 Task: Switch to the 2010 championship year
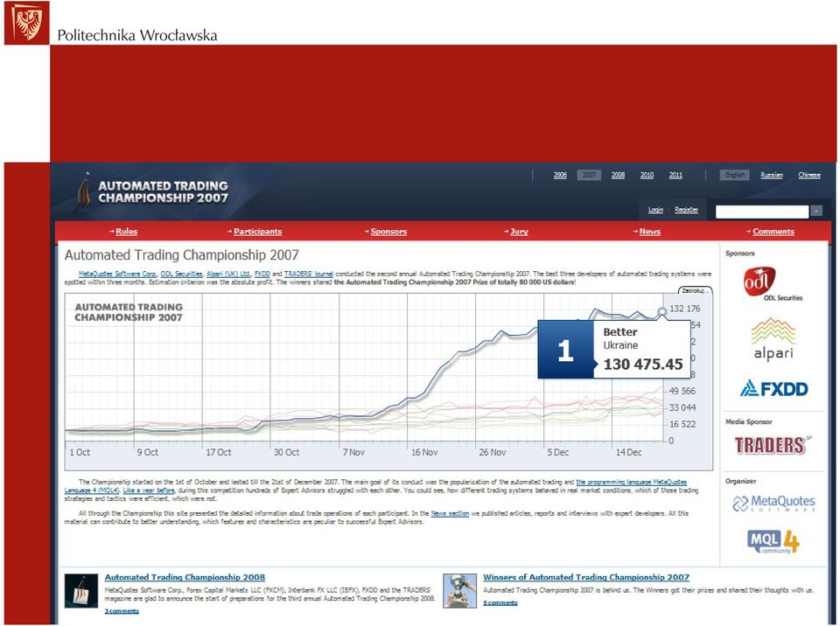647,175
